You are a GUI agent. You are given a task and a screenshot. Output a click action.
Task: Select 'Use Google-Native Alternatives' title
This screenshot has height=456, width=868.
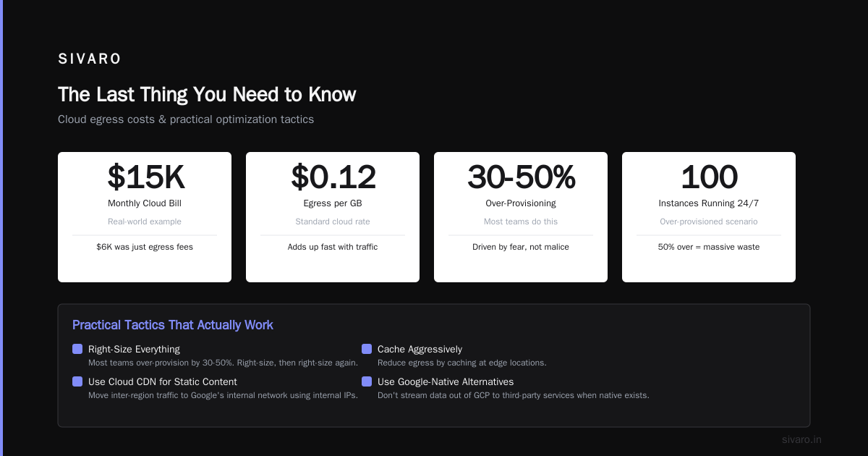446,381
